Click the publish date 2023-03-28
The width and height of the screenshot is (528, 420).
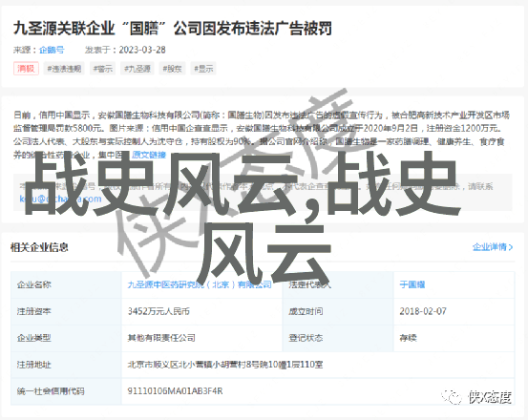pos(142,50)
